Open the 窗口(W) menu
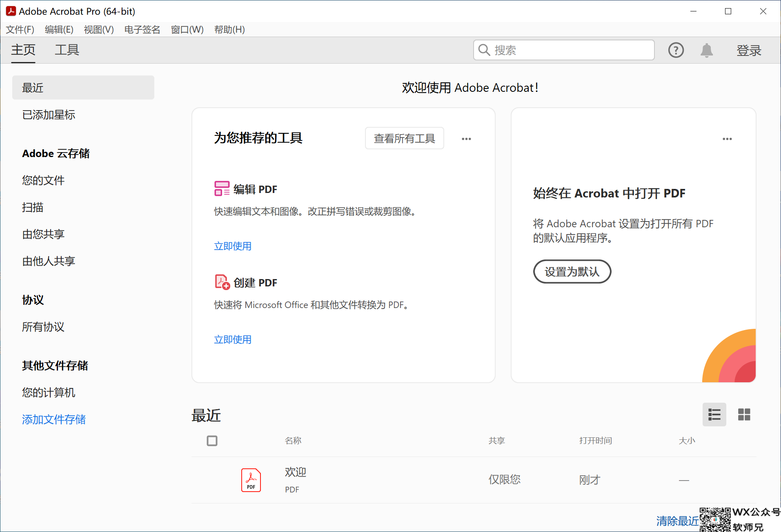Image resolution: width=781 pixels, height=532 pixels. (187, 29)
